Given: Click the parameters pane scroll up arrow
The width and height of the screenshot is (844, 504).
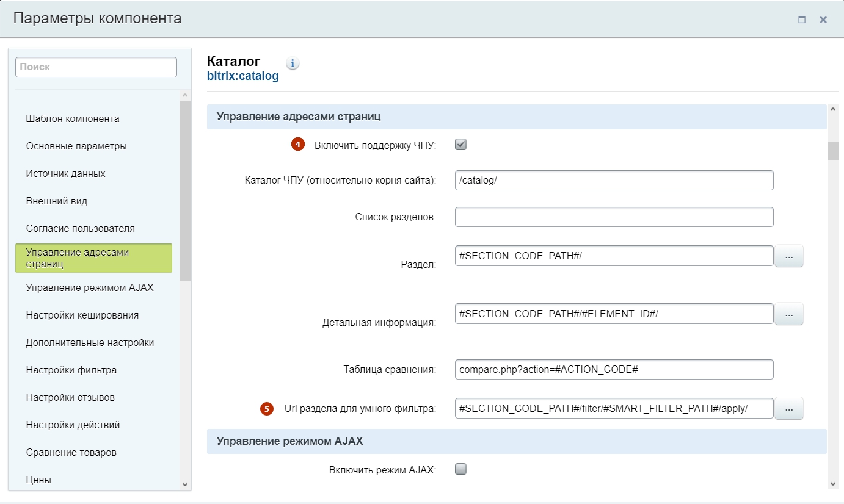Looking at the screenshot, I should 833,110.
